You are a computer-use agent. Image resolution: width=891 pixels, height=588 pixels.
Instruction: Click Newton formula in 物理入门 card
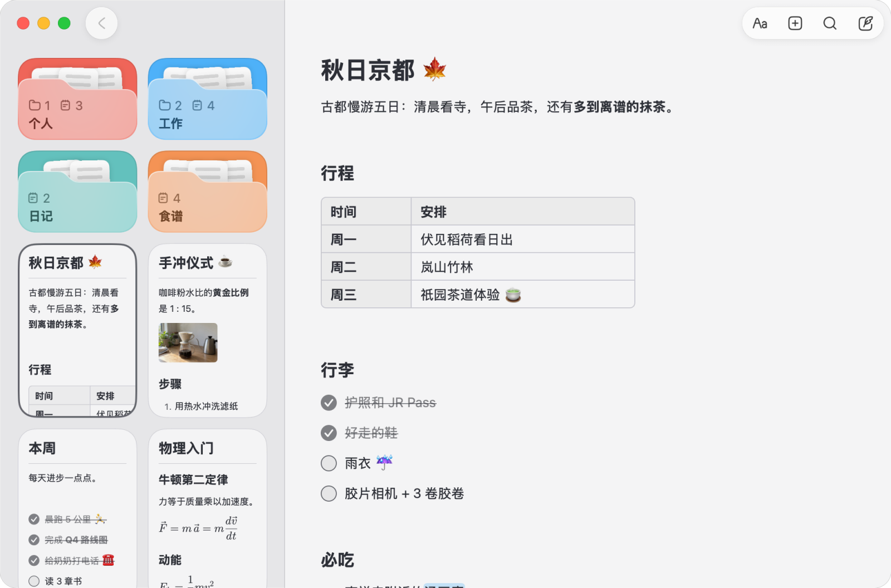pos(198,528)
